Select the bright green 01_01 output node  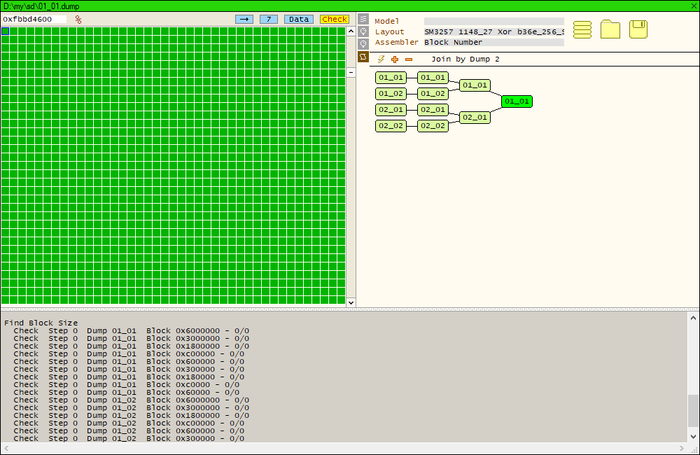click(x=517, y=101)
